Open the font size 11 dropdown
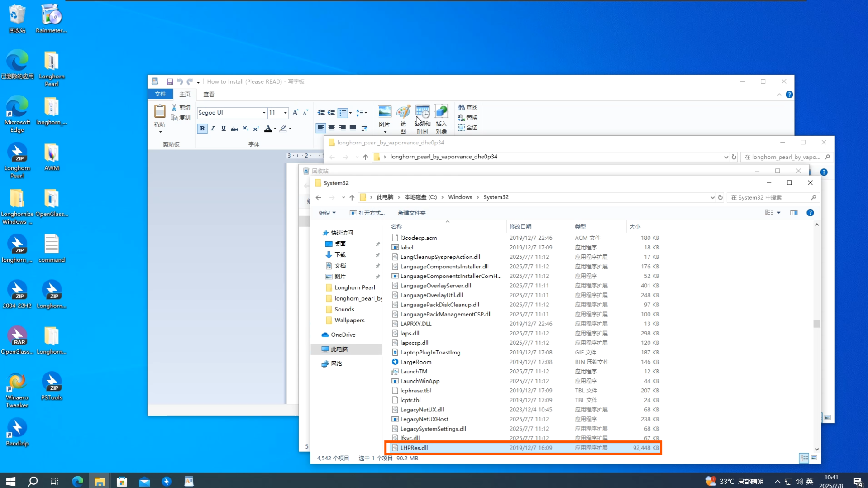This screenshot has width=868, height=488. (x=285, y=113)
